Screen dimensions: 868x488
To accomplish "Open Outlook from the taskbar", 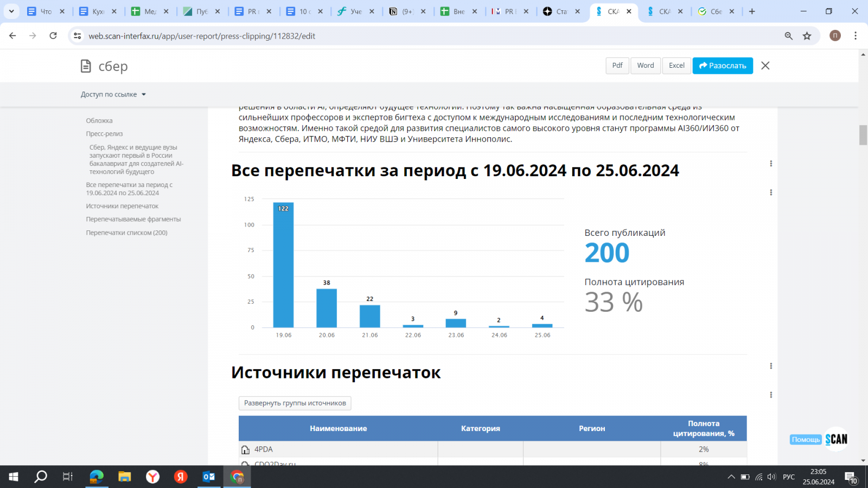I will click(209, 477).
